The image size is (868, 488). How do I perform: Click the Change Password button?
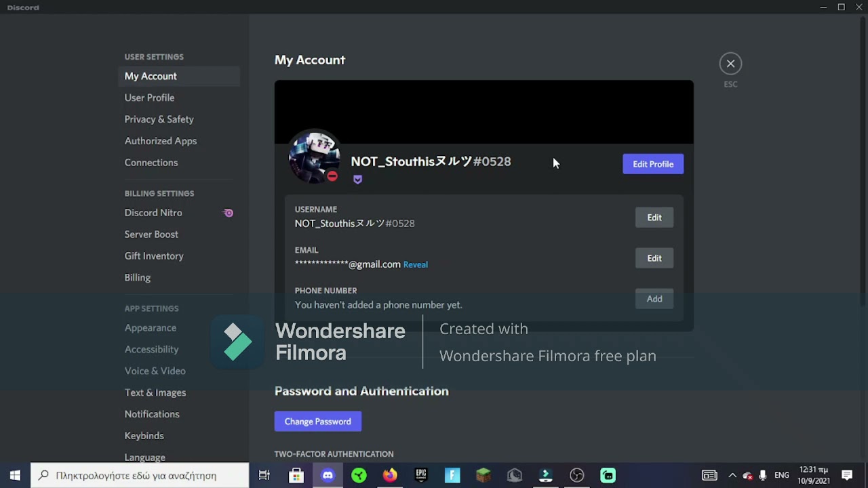[317, 422]
